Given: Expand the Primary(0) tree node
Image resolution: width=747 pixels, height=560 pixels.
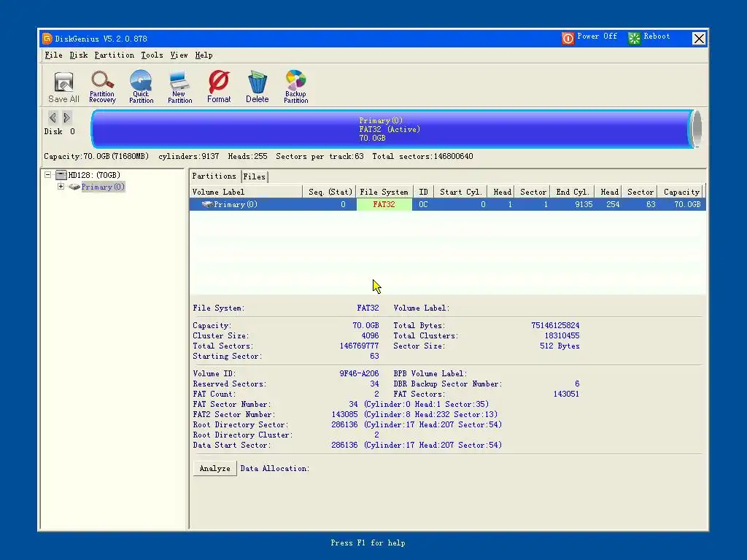Looking at the screenshot, I should coord(61,187).
